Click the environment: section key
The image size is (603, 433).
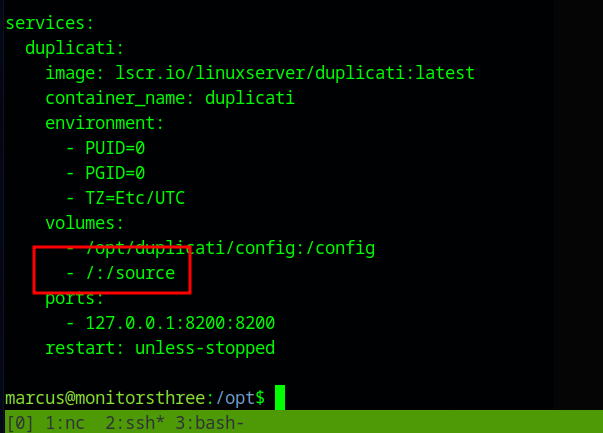pos(104,123)
